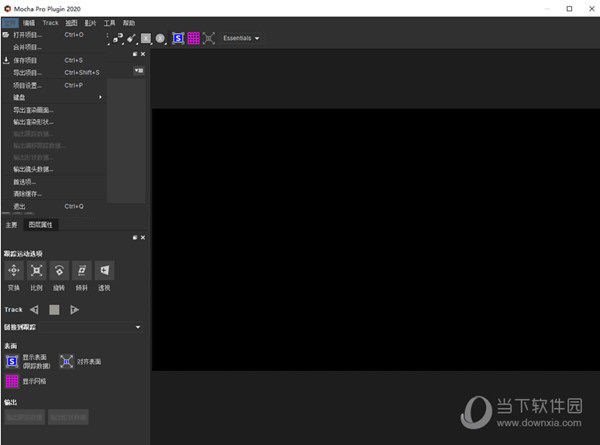This screenshot has width=600, height=445.
Task: Toggle the shear motion icon
Action: click(82, 271)
